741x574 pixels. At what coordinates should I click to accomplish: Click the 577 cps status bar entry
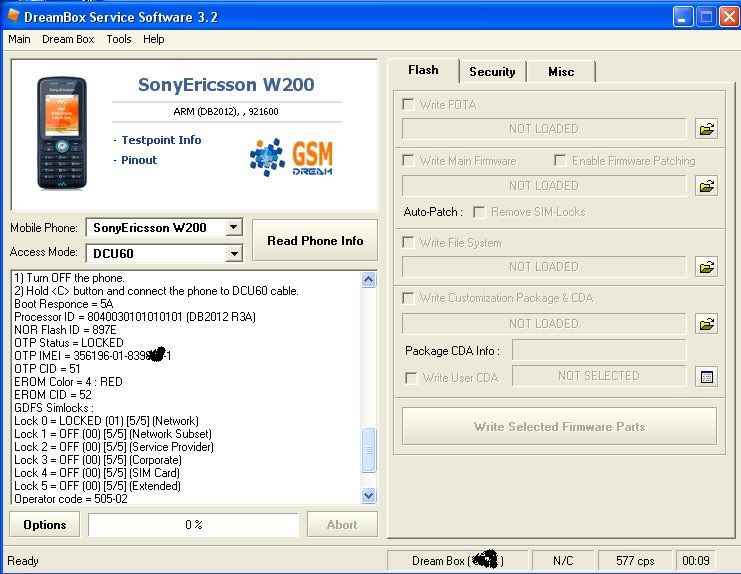635,561
